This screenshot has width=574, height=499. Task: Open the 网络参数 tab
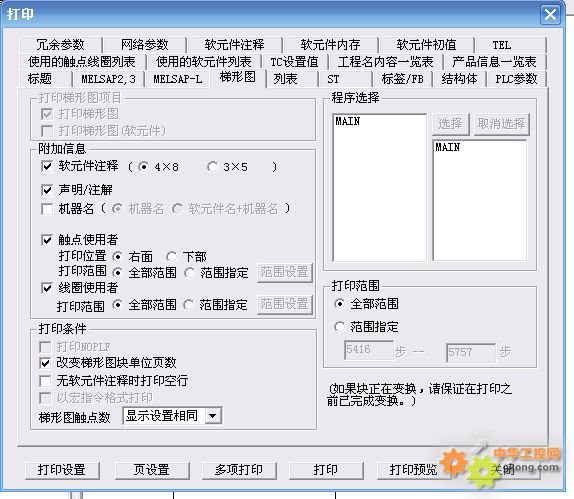(145, 45)
